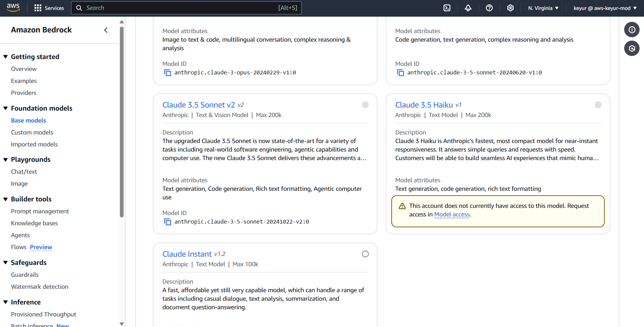Screen dimensions: 644x327
Task: Open the help question mark menu
Action: [489, 8]
